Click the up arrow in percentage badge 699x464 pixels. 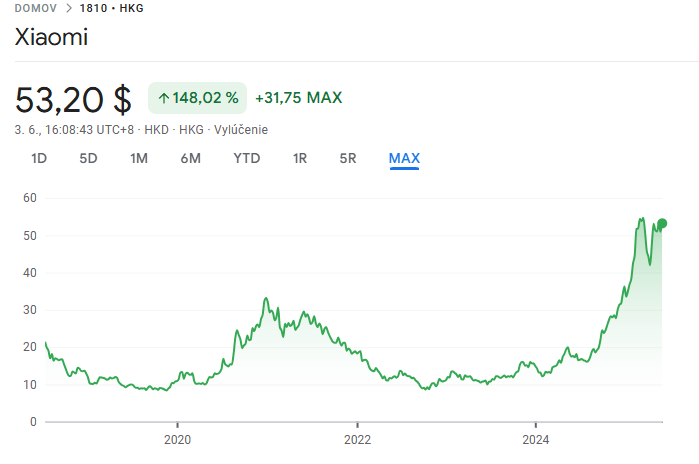[164, 98]
